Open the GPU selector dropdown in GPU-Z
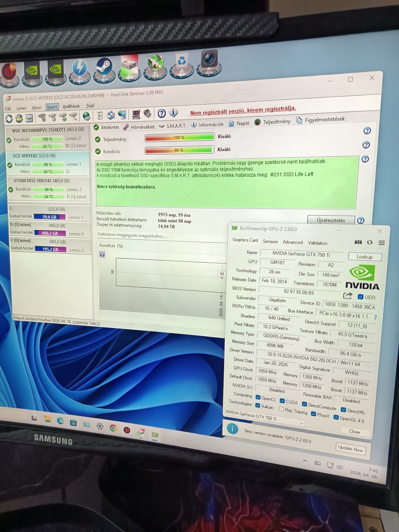The height and width of the screenshot is (532, 399). [265, 418]
